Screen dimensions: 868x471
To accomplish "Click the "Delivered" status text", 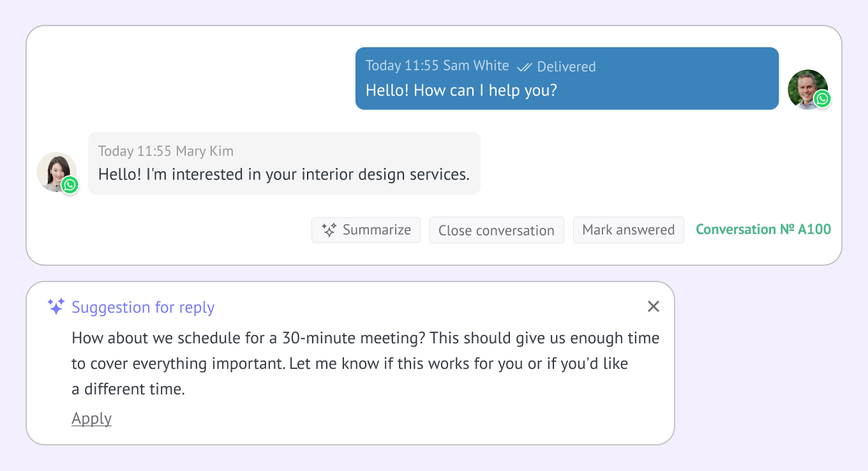I will tap(567, 66).
